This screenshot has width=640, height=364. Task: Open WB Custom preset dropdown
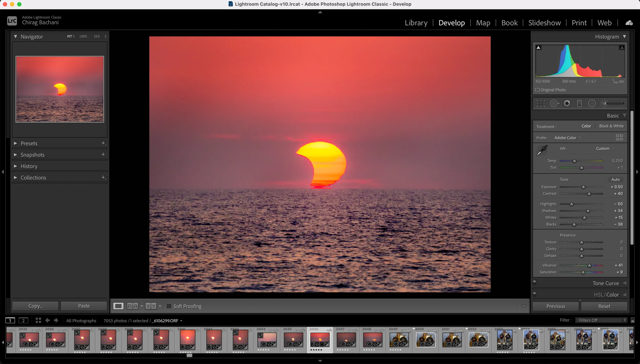tap(605, 148)
